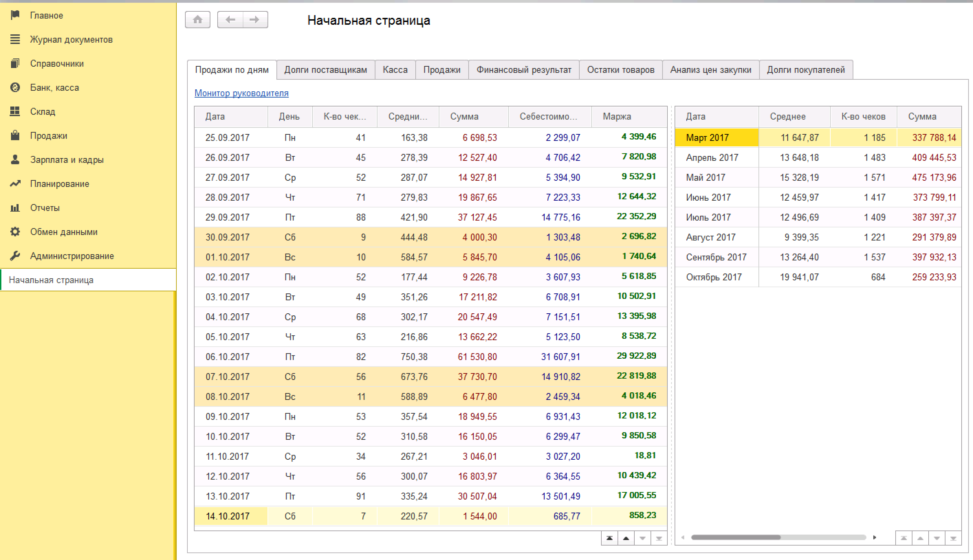Open the Журнал документов section from the sidebar
The height and width of the screenshot is (560, 973).
coord(71,39)
